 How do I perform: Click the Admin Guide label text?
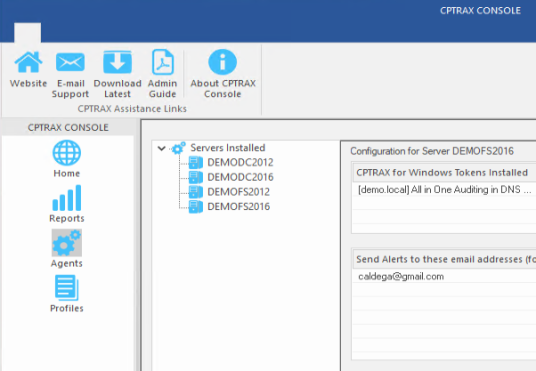pyautogui.click(x=162, y=89)
